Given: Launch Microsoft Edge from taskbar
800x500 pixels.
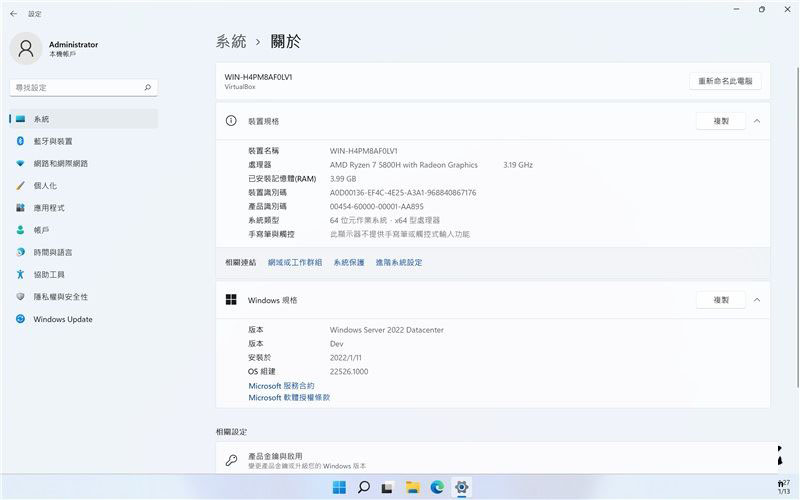Looking at the screenshot, I should [x=437, y=487].
